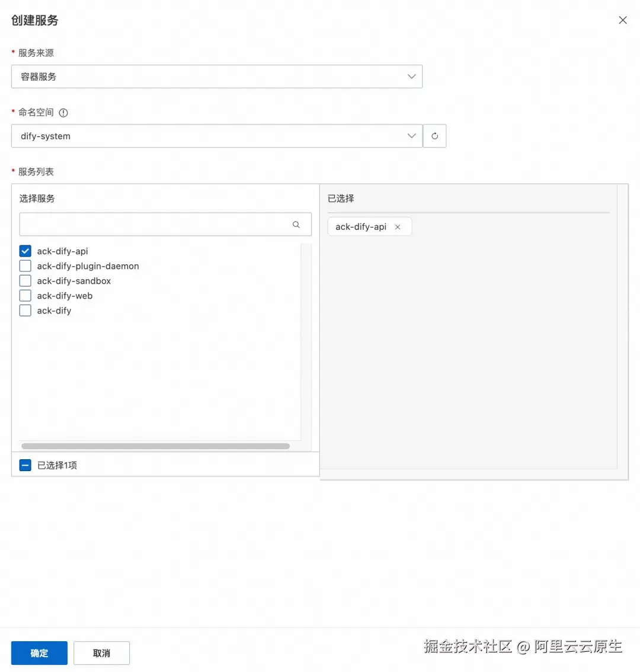Open the 命名空间 info tooltip icon
This screenshot has height=672, width=640.
point(63,113)
